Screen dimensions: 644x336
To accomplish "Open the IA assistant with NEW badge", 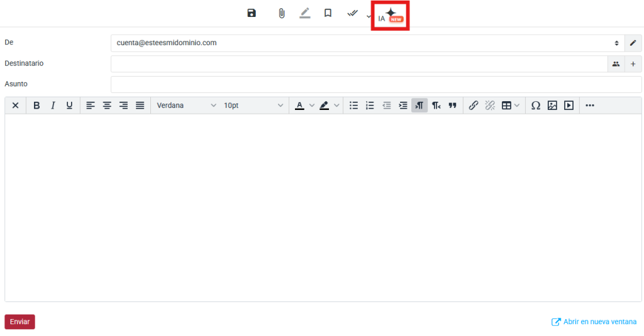I will pyautogui.click(x=390, y=16).
